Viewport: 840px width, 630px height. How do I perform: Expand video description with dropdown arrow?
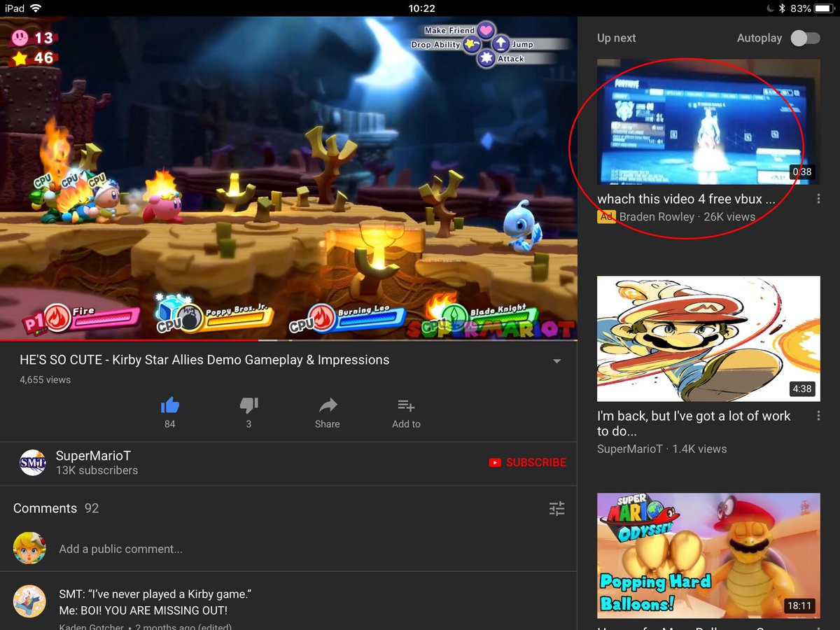click(556, 361)
